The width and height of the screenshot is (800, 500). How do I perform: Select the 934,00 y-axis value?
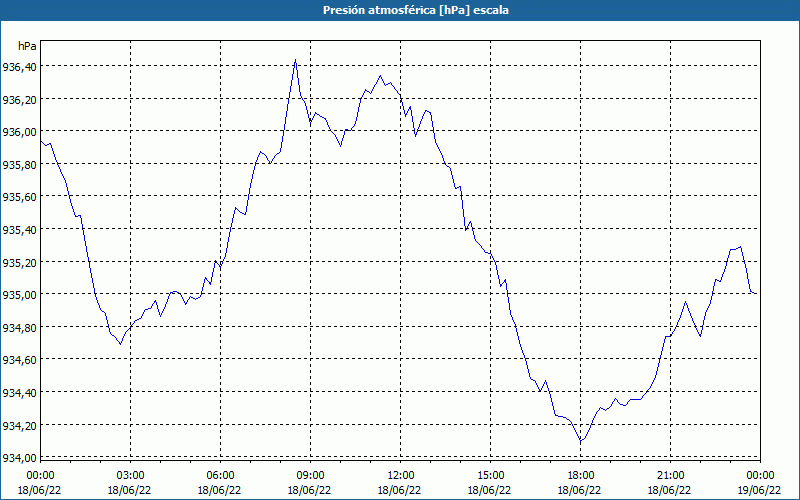click(19, 458)
